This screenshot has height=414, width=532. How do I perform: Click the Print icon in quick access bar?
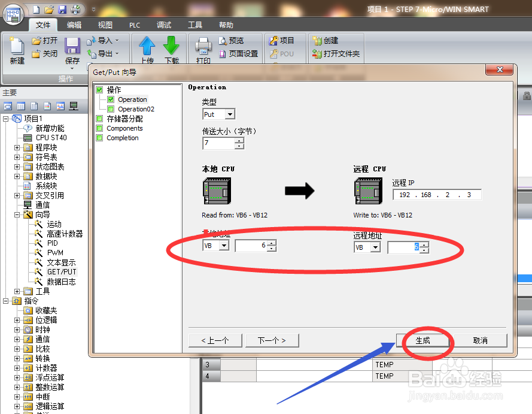pyautogui.click(x=75, y=10)
